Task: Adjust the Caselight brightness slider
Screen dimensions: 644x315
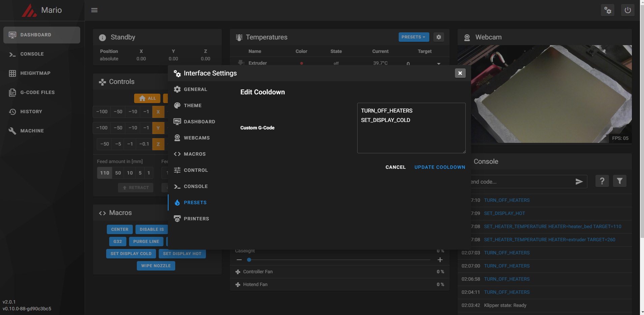Action: 249,260
